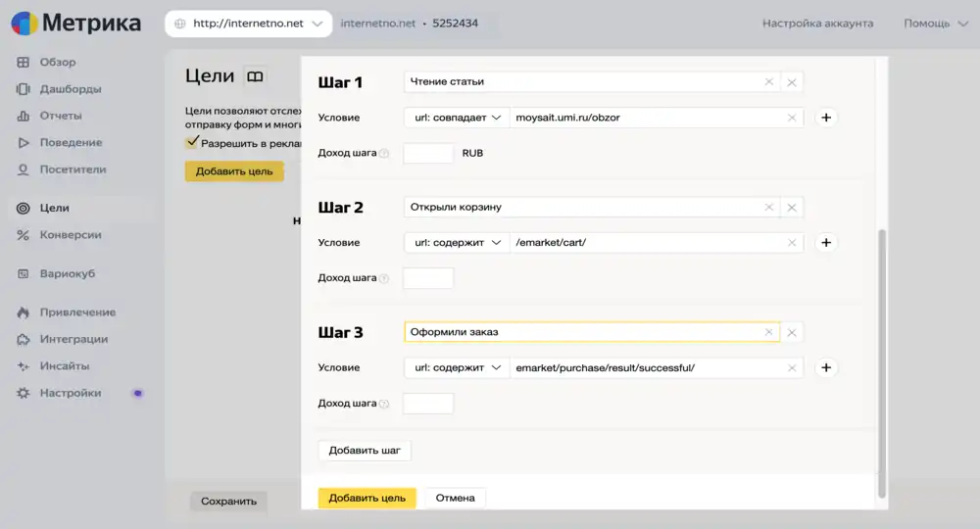Open Дашборды in the sidebar
Image resolution: width=980 pixels, height=529 pixels.
click(71, 89)
